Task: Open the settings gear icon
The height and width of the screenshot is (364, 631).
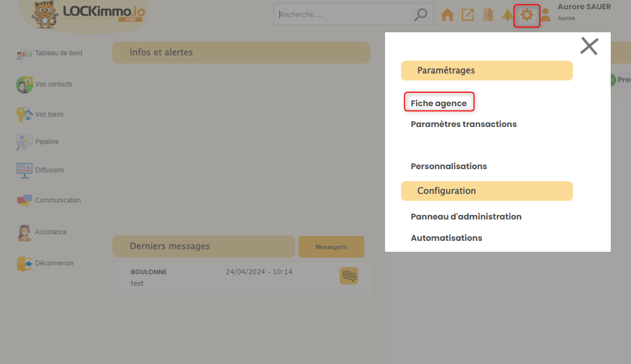Action: pos(527,15)
